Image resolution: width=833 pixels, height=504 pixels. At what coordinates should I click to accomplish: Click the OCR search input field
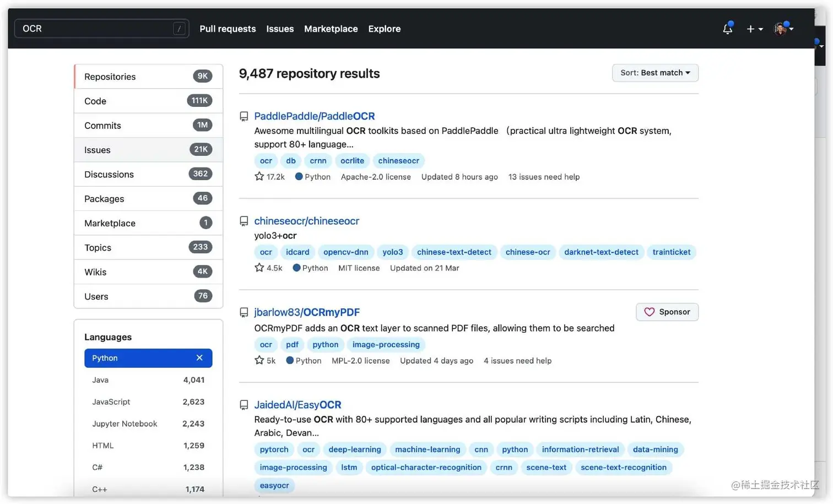pyautogui.click(x=101, y=29)
